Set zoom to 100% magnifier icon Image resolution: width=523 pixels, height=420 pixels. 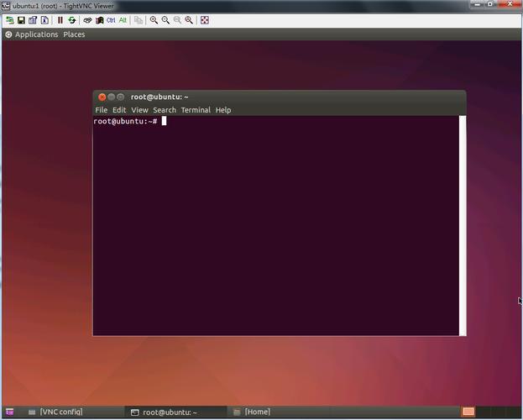click(177, 20)
